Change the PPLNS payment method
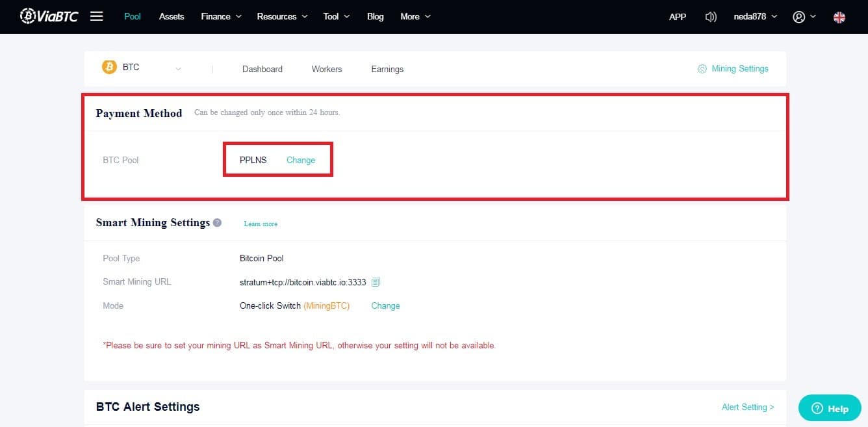The width and height of the screenshot is (868, 427). tap(301, 160)
